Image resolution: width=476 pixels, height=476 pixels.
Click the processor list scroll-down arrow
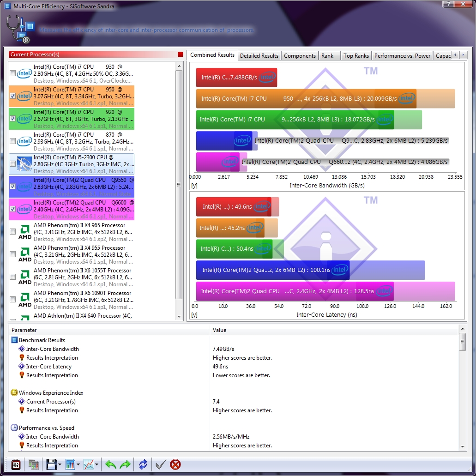point(179,316)
